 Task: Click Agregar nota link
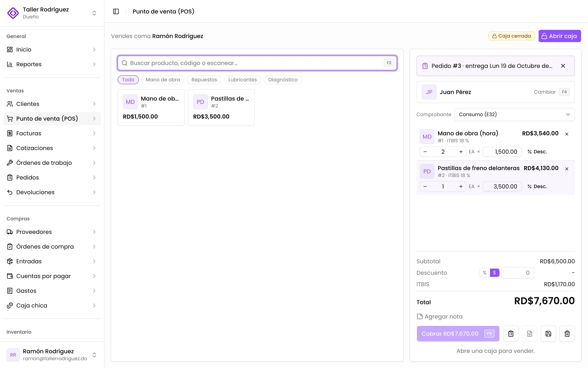pos(440,317)
